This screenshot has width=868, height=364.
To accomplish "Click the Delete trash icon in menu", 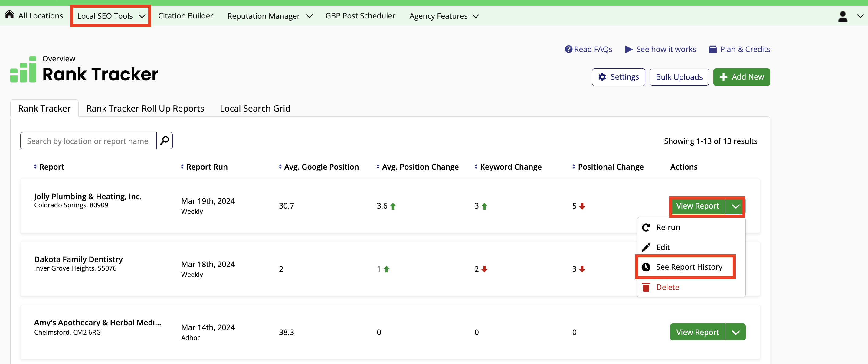I will pos(646,287).
